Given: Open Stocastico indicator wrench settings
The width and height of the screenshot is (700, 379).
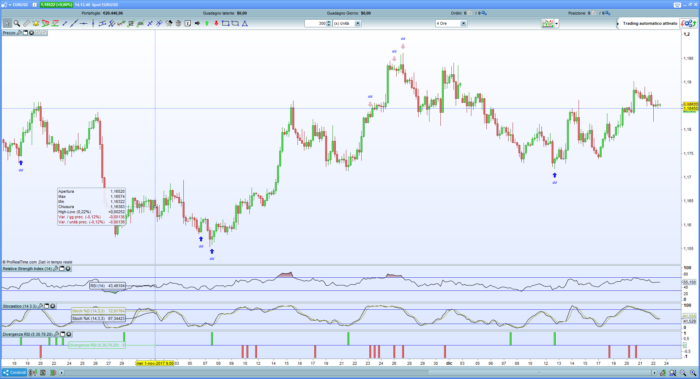Looking at the screenshot, I should click(41, 306).
